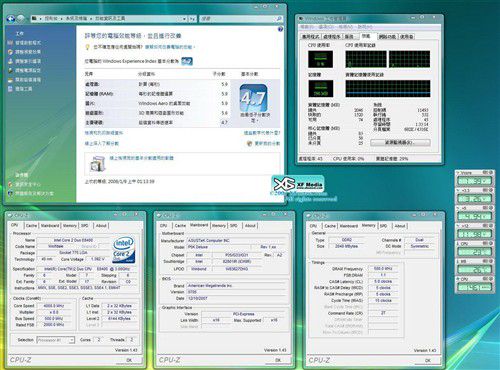Viewport: 500px width, 370px height.
Task: Click the Forward arrow in the Control Panel window
Action: pos(21,19)
